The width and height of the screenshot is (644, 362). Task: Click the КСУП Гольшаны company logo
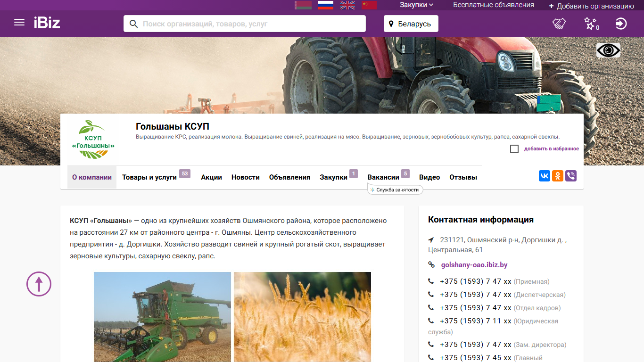click(x=93, y=140)
